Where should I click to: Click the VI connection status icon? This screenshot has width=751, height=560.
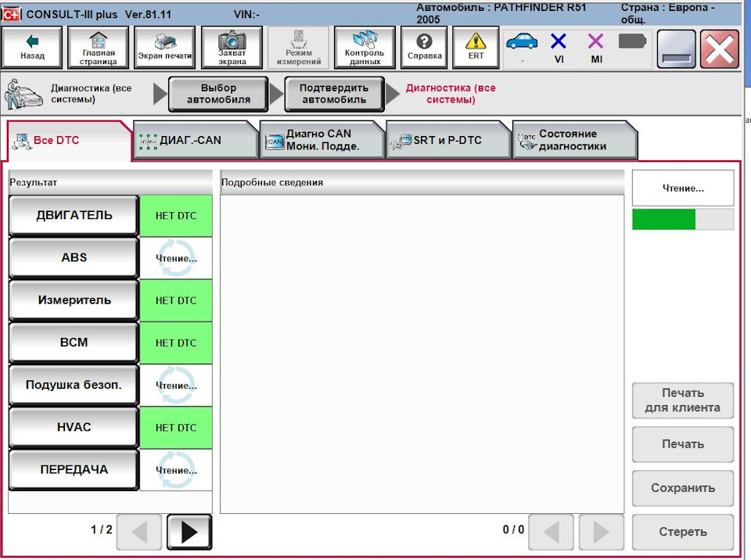[x=559, y=41]
